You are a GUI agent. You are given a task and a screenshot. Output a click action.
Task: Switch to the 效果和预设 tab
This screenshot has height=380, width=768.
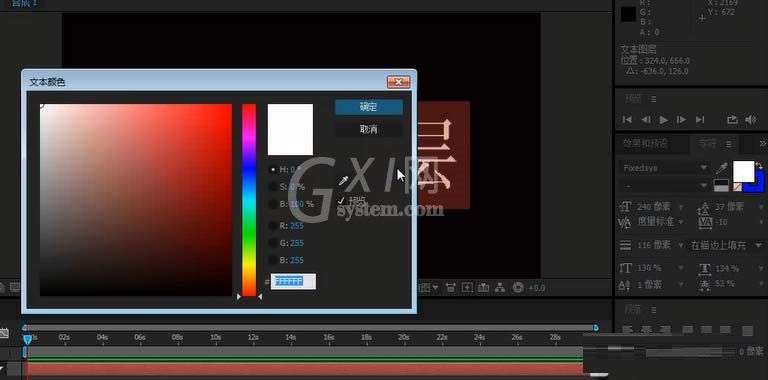[645, 144]
